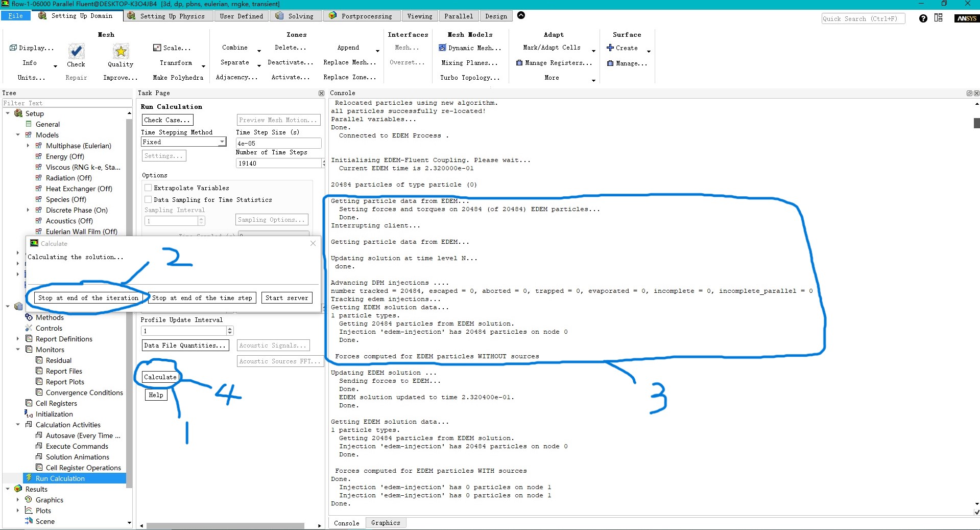
Task: Switch to the Solving tab
Action: (x=295, y=16)
